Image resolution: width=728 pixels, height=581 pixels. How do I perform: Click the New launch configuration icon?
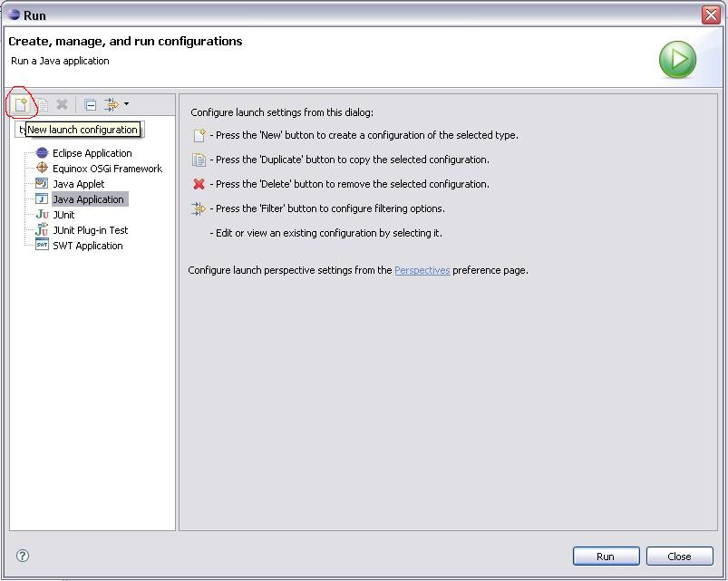(x=21, y=104)
